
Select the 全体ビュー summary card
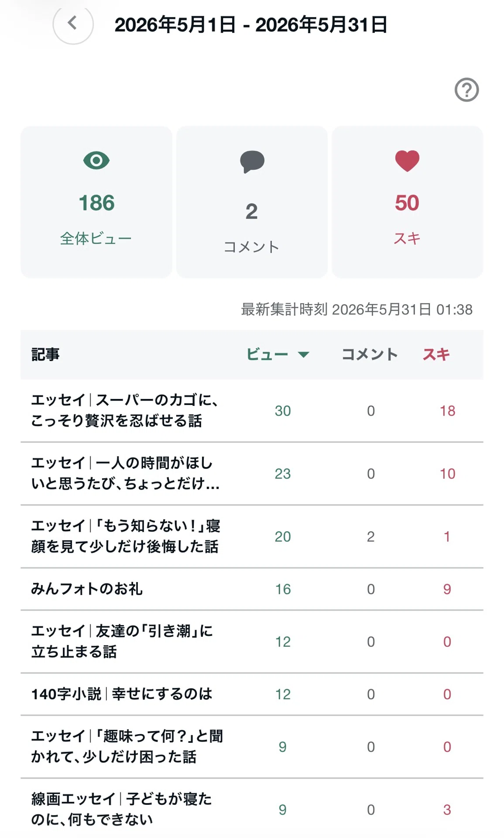coord(96,202)
